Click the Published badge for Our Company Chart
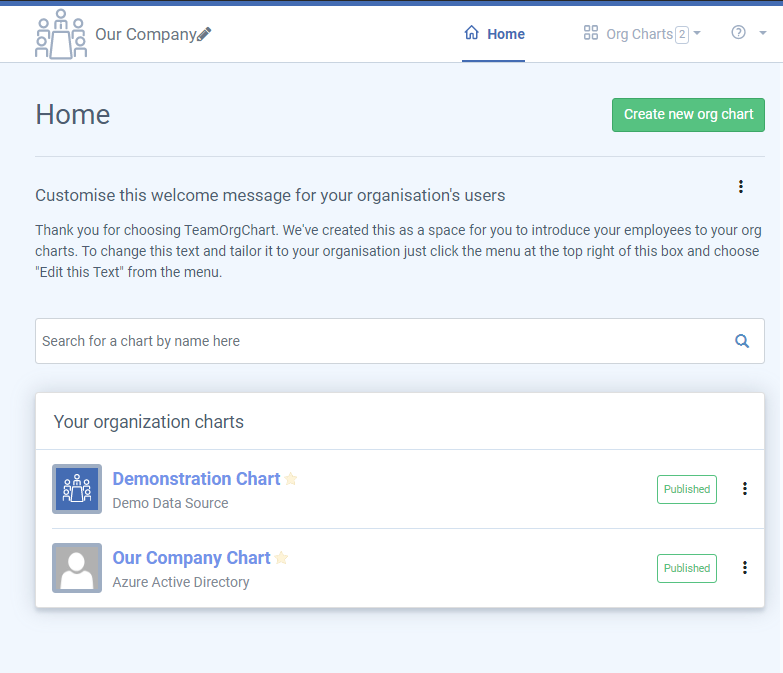Screen dimensions: 783x673 click(686, 568)
